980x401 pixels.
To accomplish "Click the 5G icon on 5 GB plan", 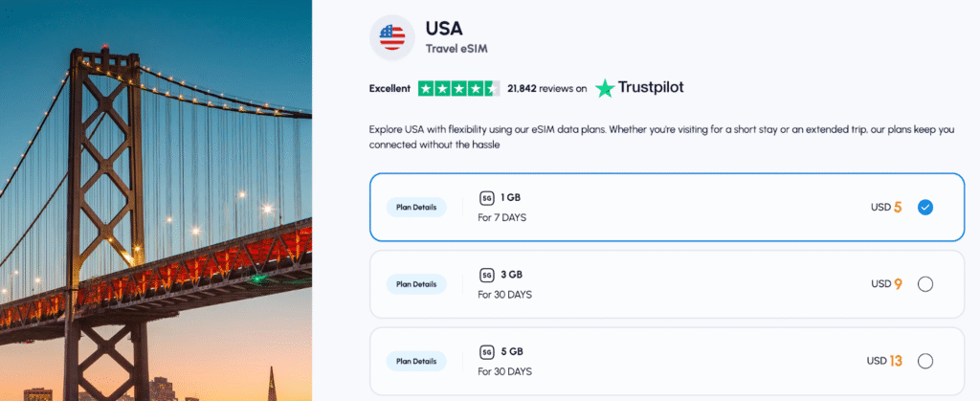I will [486, 351].
